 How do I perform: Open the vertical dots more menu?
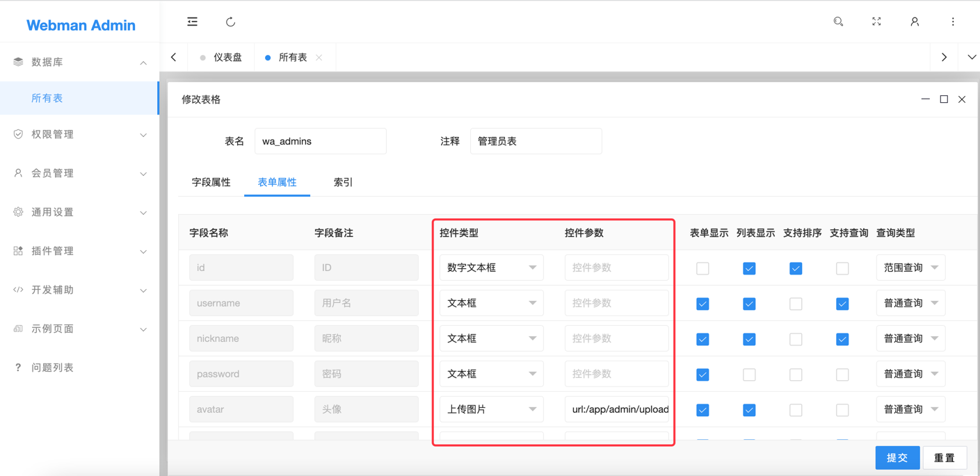pyautogui.click(x=953, y=22)
